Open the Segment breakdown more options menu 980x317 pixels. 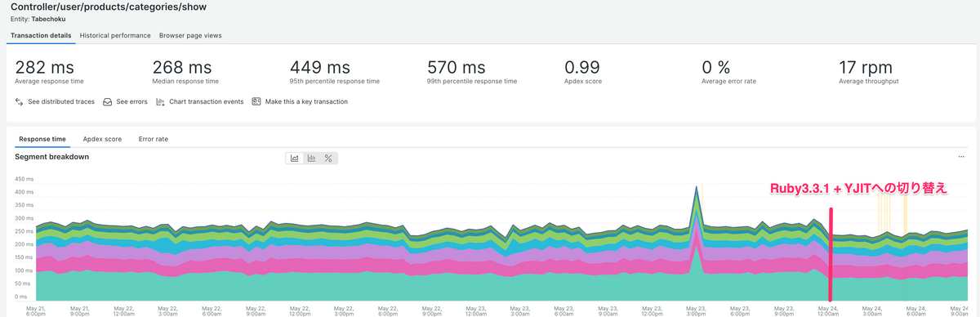(961, 156)
